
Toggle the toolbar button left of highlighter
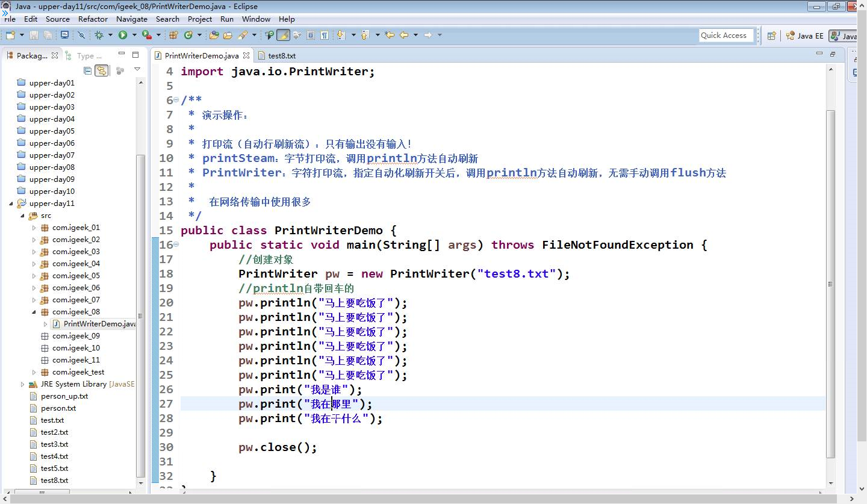coord(269,35)
